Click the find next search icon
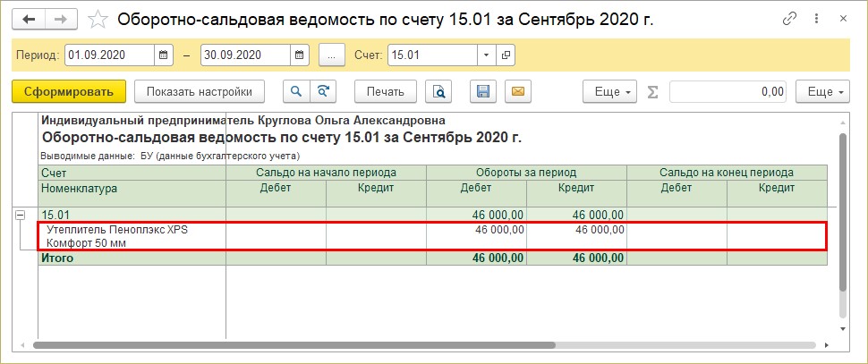868x364 pixels. point(323,91)
